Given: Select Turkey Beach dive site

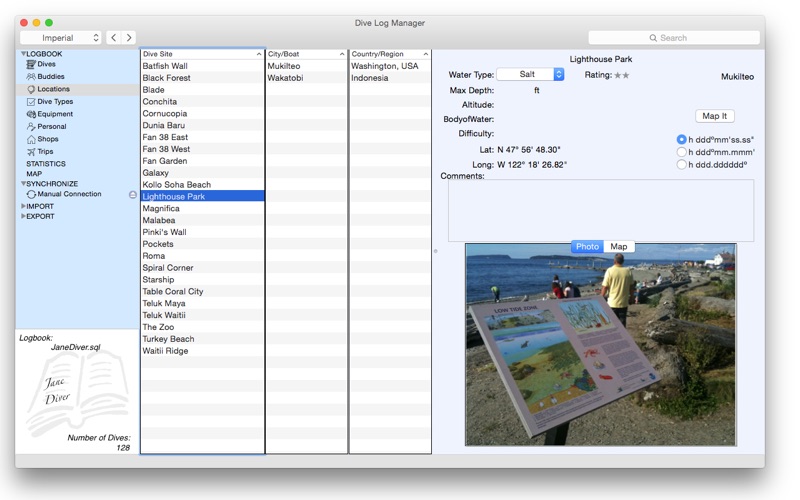Looking at the screenshot, I should pos(202,339).
